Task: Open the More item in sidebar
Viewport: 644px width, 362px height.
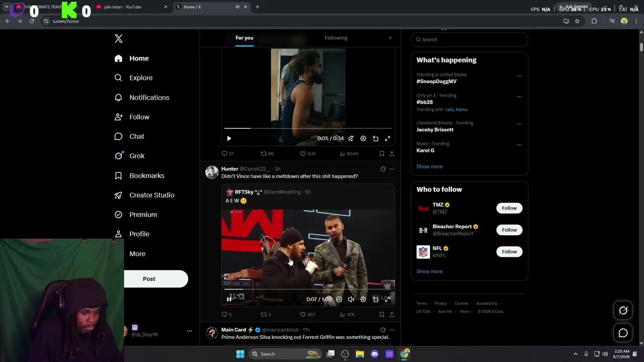Action: click(x=137, y=254)
